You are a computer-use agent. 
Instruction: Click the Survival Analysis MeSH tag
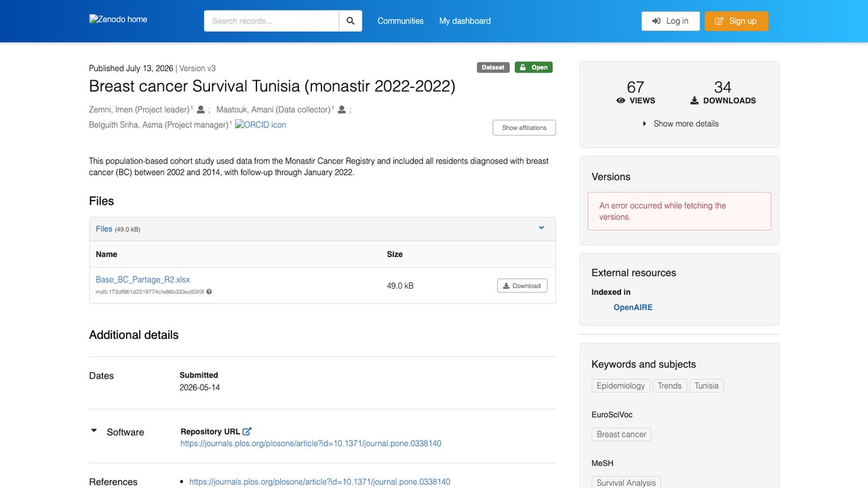(626, 483)
